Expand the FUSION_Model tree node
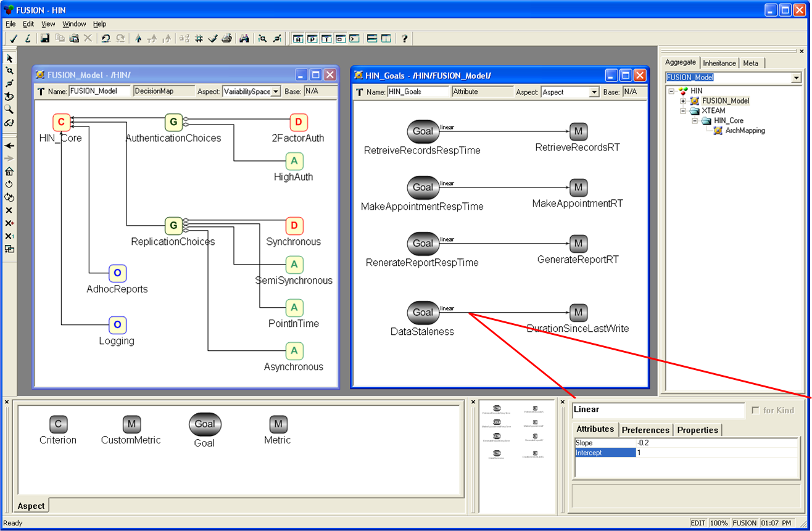 pos(683,101)
